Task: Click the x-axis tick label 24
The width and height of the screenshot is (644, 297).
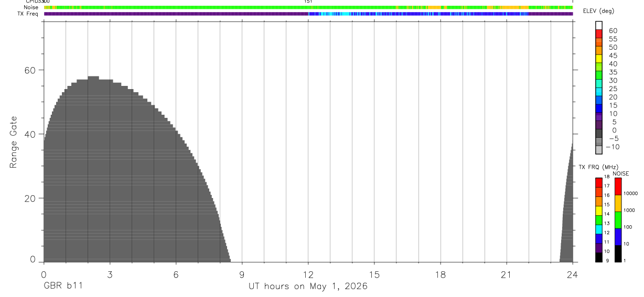Action: click(572, 275)
